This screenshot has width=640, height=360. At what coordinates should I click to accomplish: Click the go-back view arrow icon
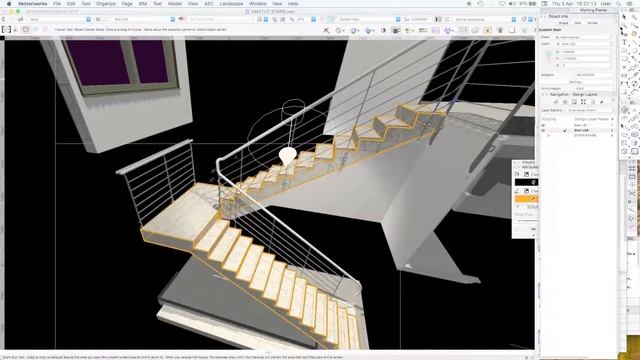pyautogui.click(x=4, y=19)
